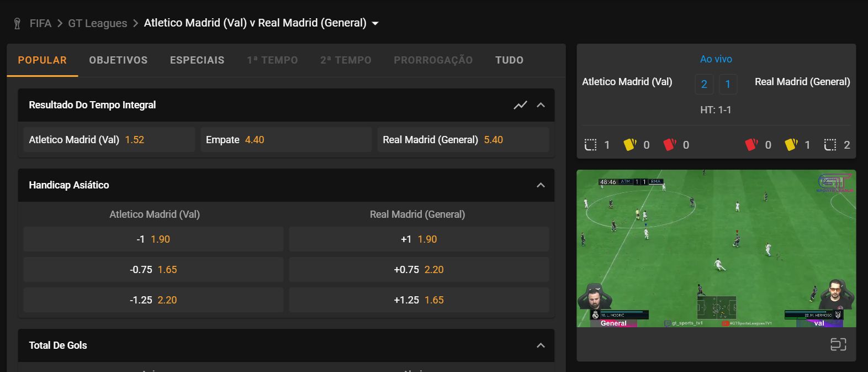Image resolution: width=868 pixels, height=372 pixels.
Task: Open the ESPECIAIS markets tab
Action: point(197,60)
